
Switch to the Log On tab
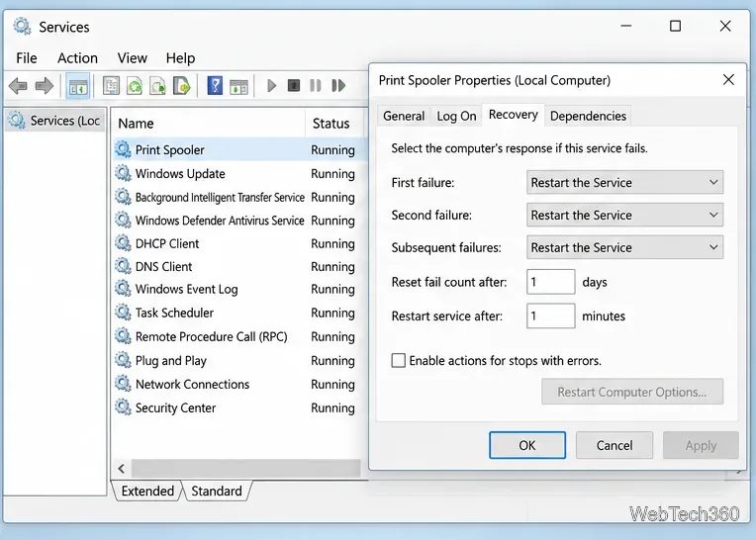[456, 116]
